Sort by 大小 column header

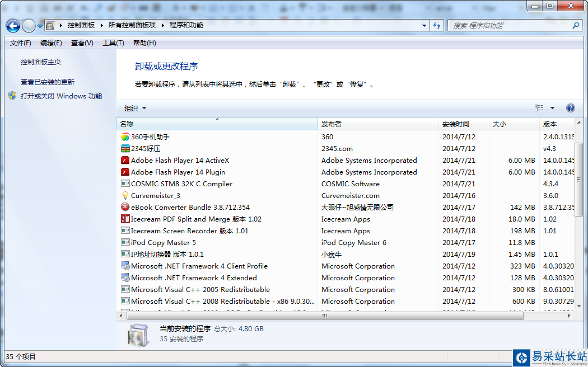(514, 124)
